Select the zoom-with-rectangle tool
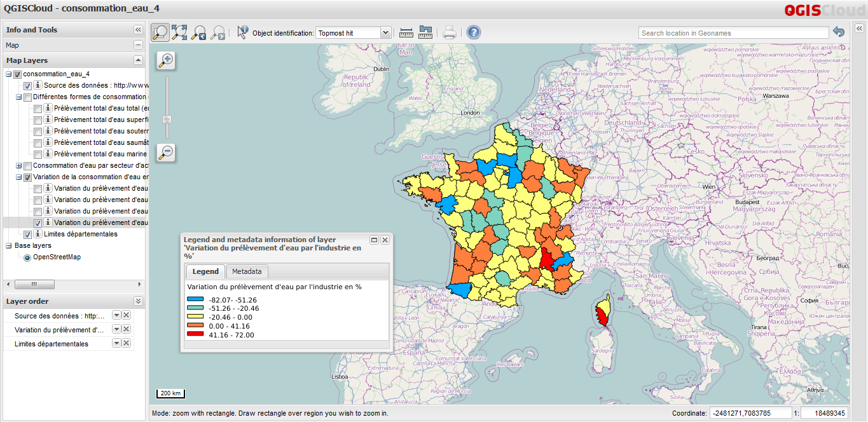 click(x=160, y=32)
